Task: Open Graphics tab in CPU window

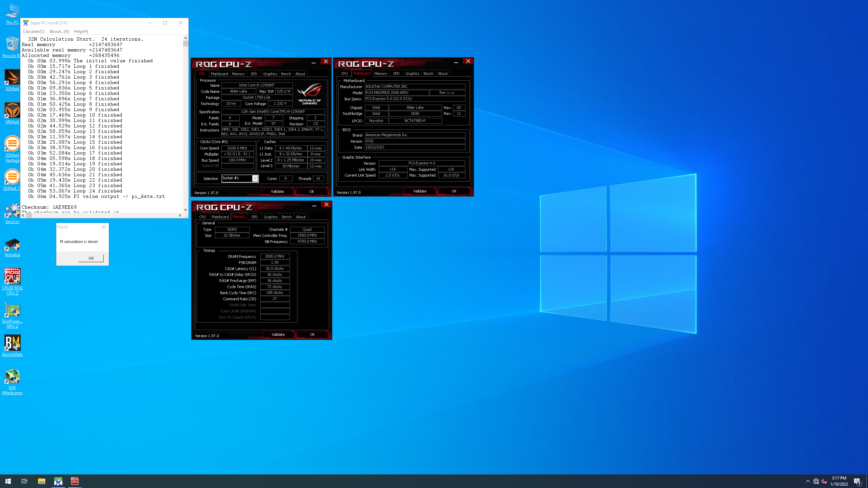Action: tap(270, 74)
